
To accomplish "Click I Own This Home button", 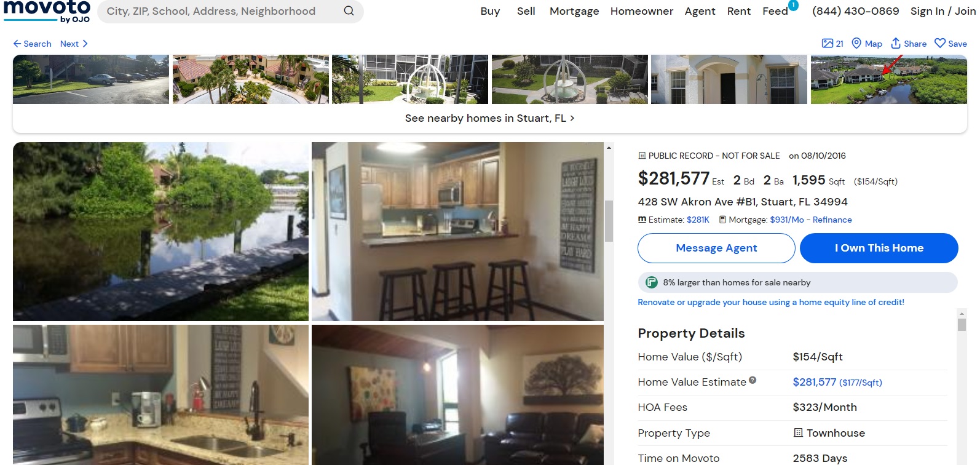I will pyautogui.click(x=879, y=248).
